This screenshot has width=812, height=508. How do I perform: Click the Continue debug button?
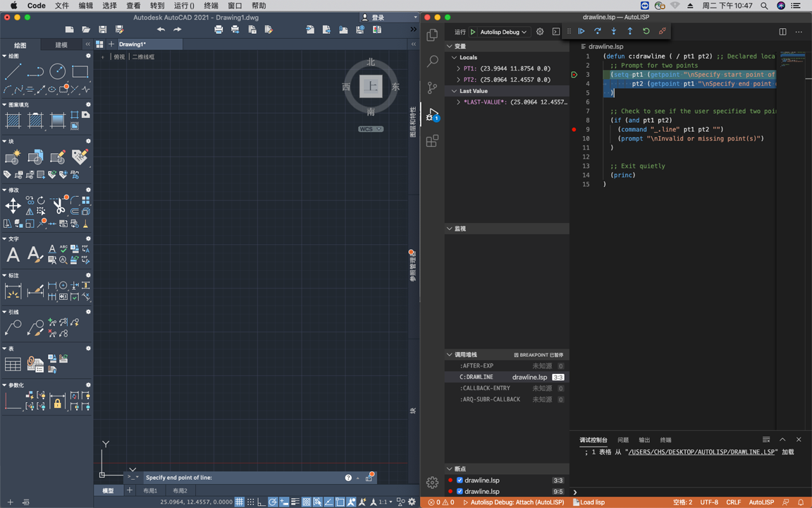tap(582, 32)
